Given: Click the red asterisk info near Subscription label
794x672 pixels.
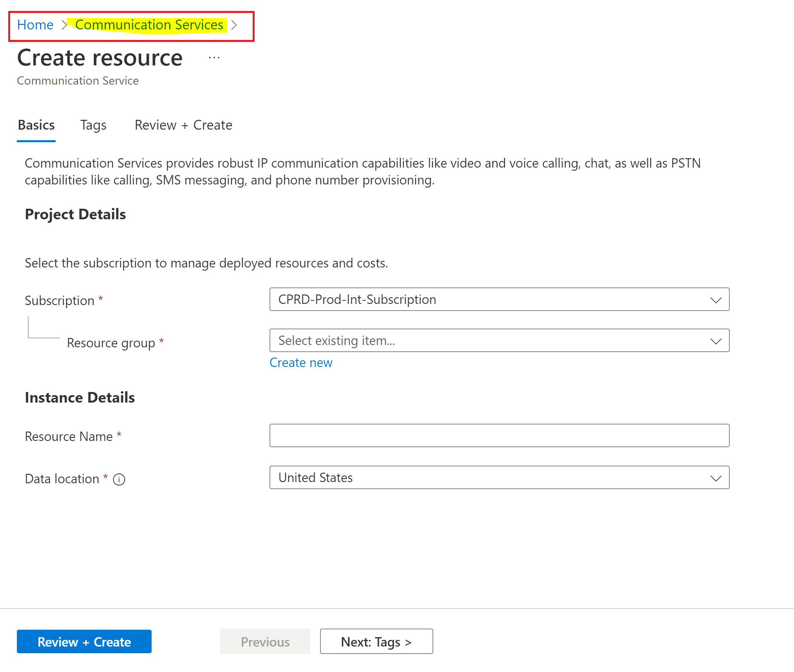Looking at the screenshot, I should [x=101, y=299].
